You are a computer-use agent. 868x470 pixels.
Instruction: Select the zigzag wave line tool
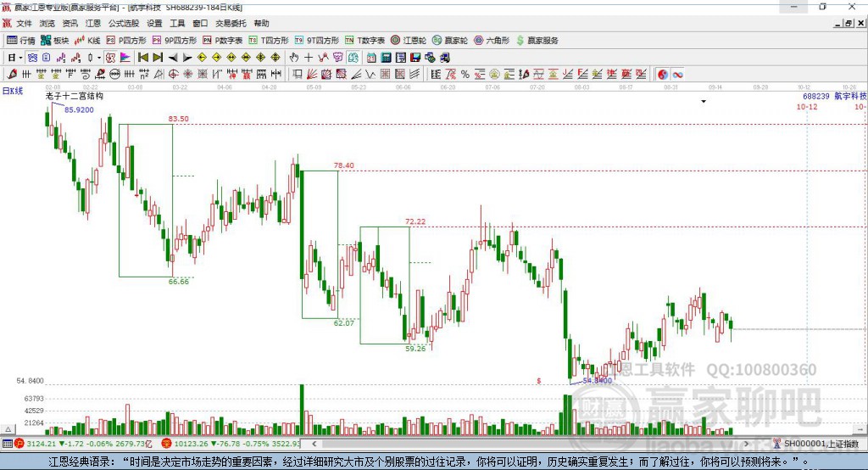(370, 75)
